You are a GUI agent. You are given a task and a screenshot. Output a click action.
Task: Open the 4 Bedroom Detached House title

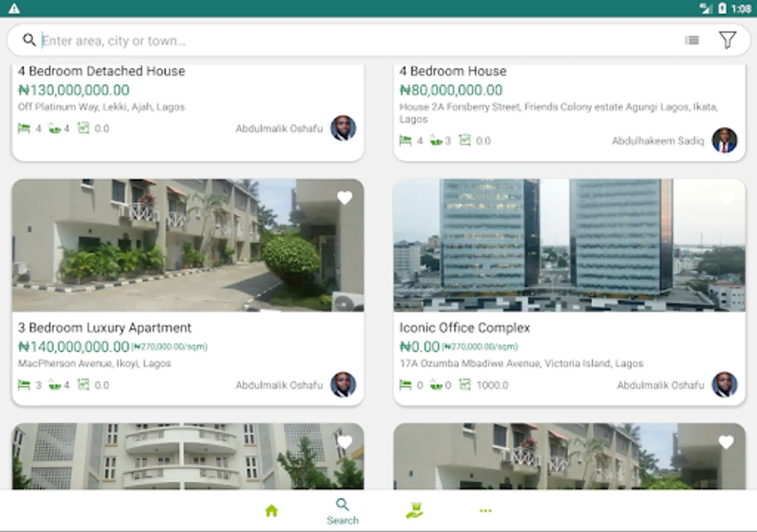pyautogui.click(x=101, y=71)
